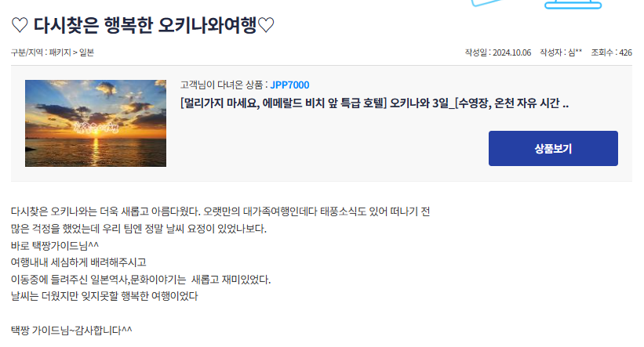This screenshot has width=644, height=347.
Task: Click the 상품보기 button
Action: (553, 149)
